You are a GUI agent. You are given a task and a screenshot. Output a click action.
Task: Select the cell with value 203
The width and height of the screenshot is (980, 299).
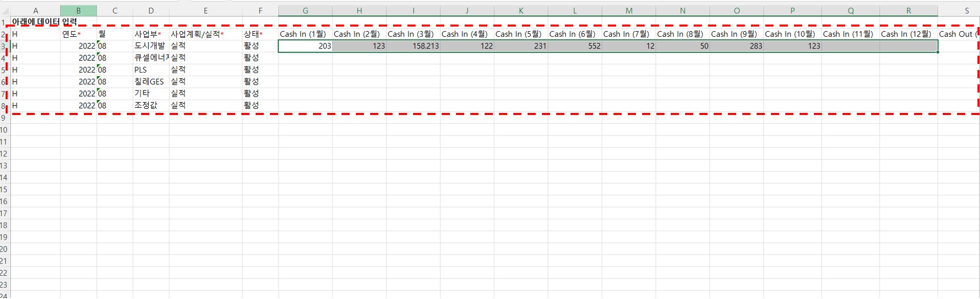coord(305,46)
